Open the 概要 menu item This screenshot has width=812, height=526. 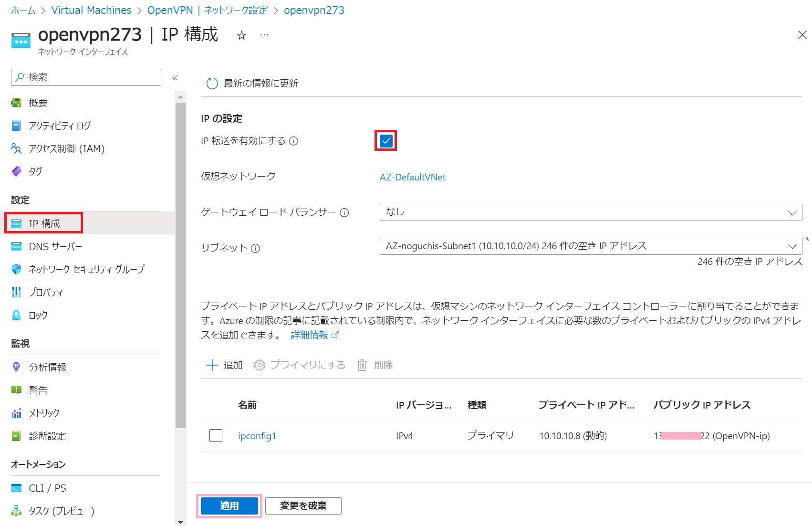(38, 103)
